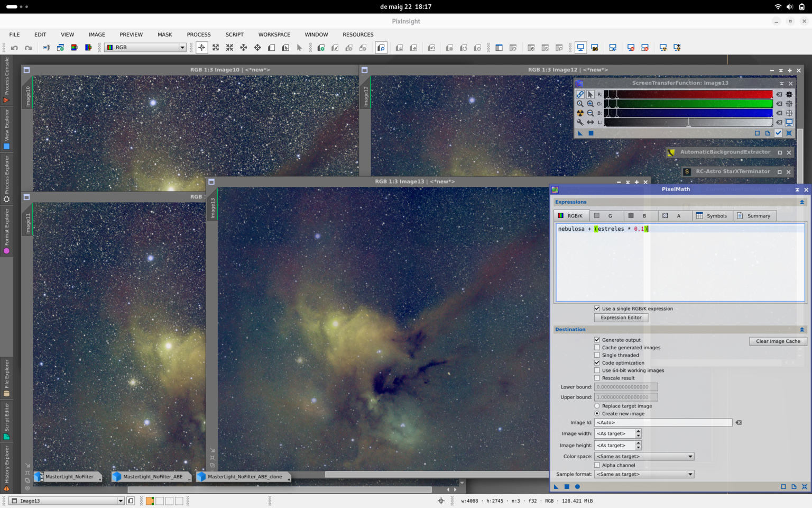Open the Script Editor side tab
812x508 pixels.
(6, 421)
